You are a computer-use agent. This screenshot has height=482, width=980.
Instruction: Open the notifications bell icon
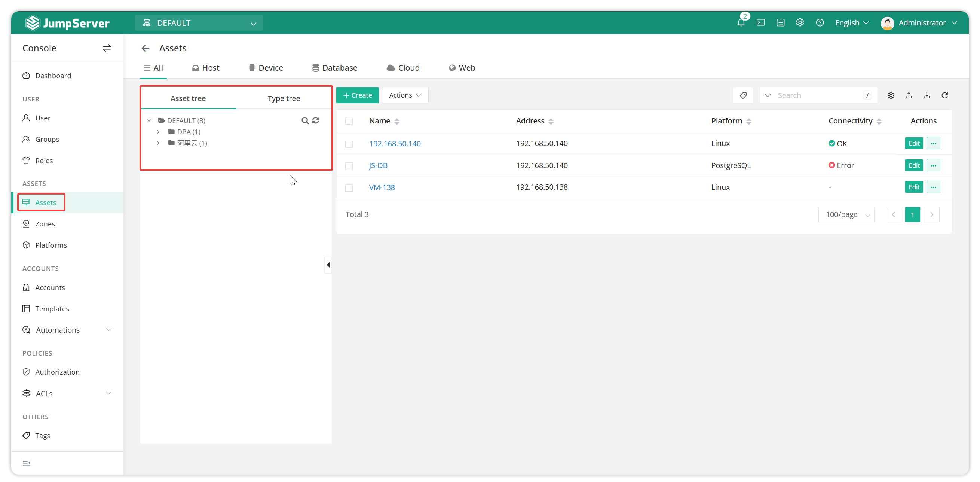741,23
